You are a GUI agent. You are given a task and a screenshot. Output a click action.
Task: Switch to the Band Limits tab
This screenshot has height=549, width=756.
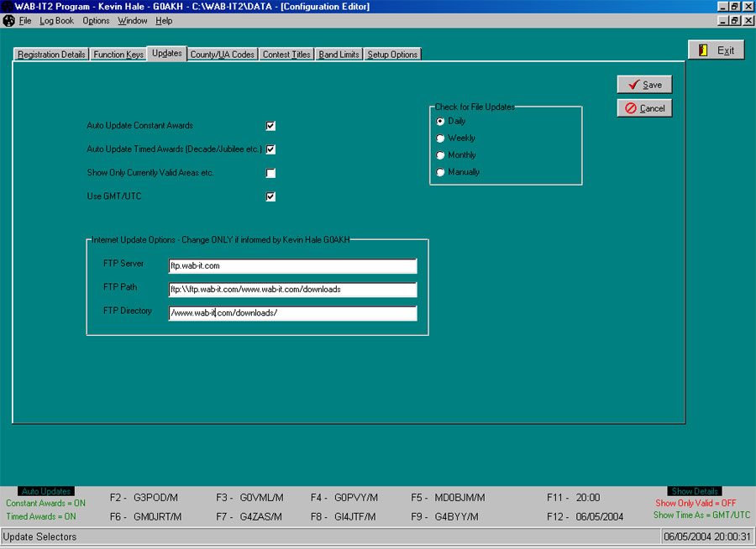pos(338,53)
